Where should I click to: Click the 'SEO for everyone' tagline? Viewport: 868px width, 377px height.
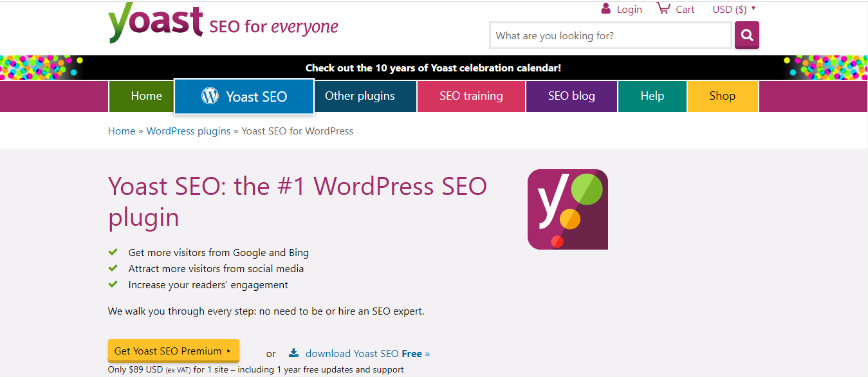(x=274, y=26)
